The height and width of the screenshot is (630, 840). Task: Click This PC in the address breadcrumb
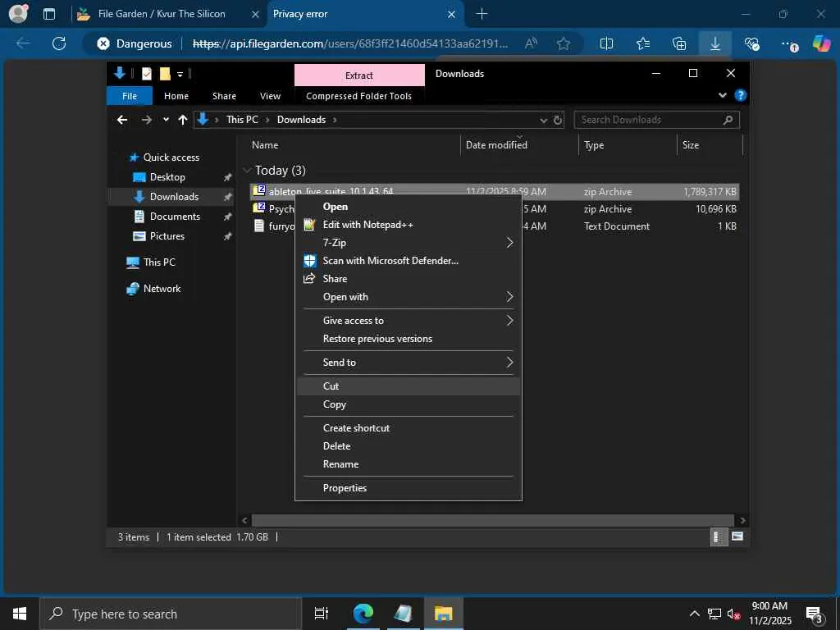coord(242,120)
